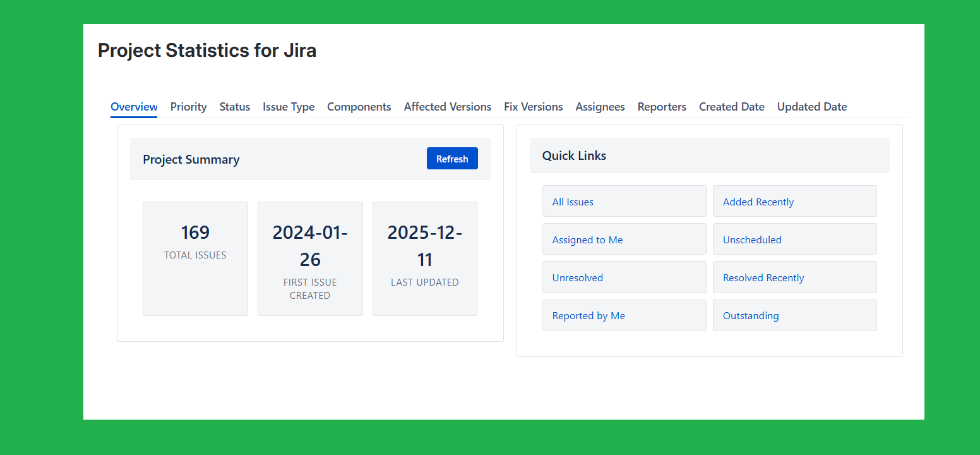Click the TOTAL ISSUES label

pos(195,255)
